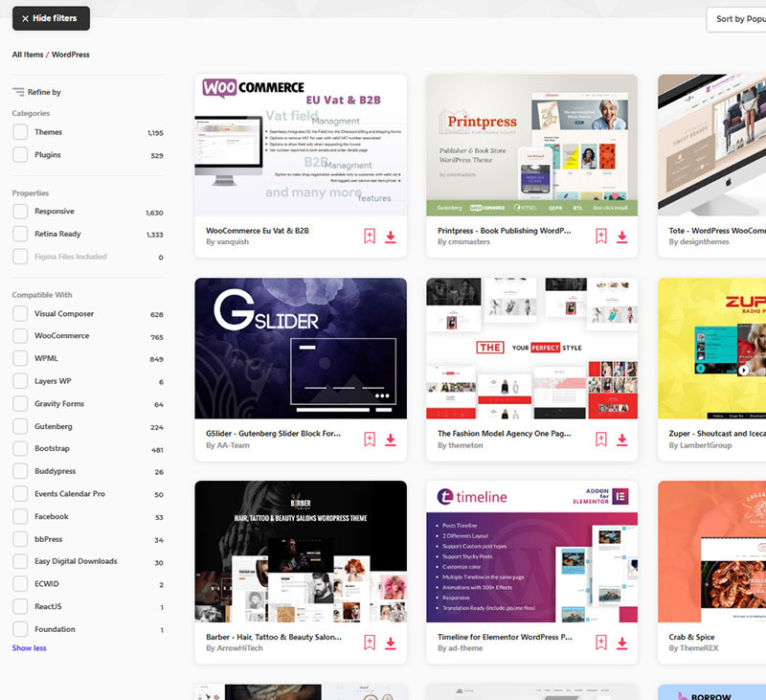Image resolution: width=766 pixels, height=700 pixels.
Task: Open ThemeREX author link
Action: (x=699, y=648)
